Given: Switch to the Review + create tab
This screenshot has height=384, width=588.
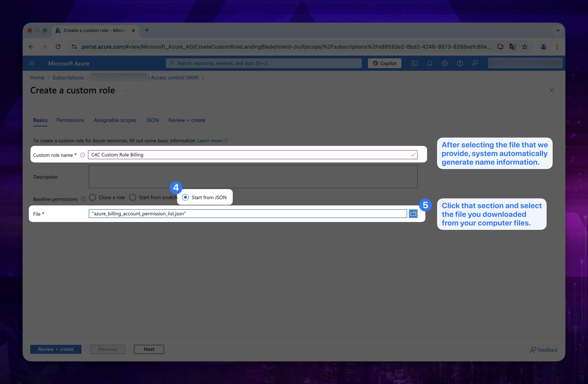Looking at the screenshot, I should tap(187, 120).
